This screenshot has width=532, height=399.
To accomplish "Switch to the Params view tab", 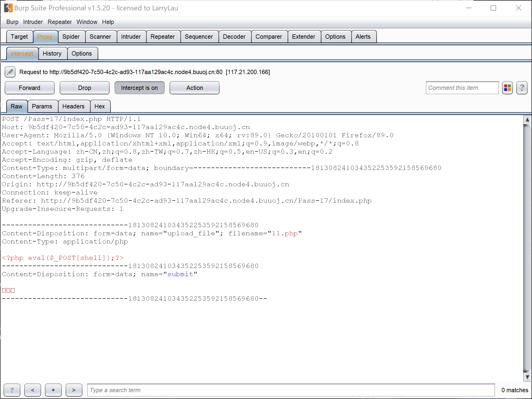I will pos(42,106).
